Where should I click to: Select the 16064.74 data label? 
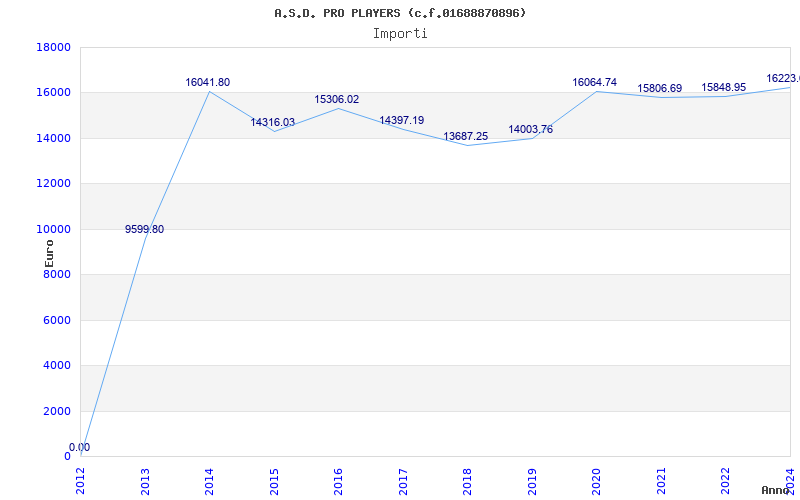pos(594,82)
